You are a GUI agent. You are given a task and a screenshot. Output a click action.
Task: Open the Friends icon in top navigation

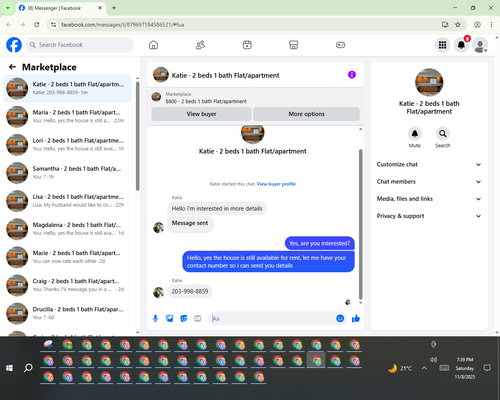(200, 45)
